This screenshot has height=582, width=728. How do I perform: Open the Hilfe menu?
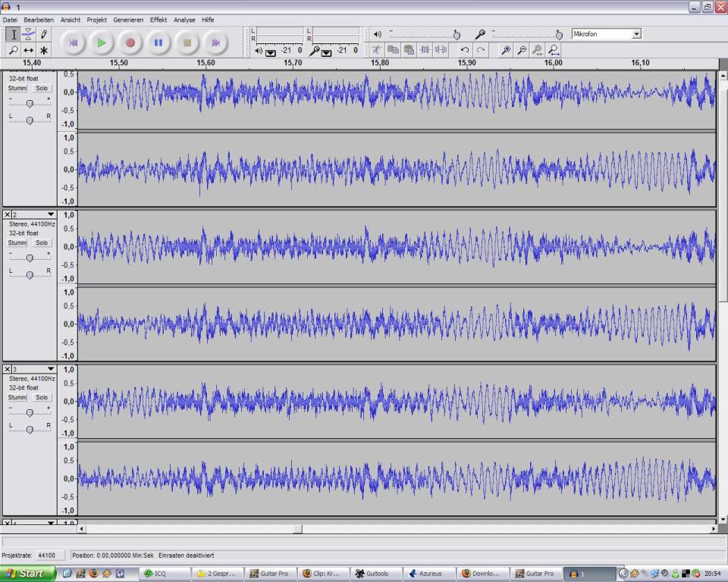(x=208, y=20)
